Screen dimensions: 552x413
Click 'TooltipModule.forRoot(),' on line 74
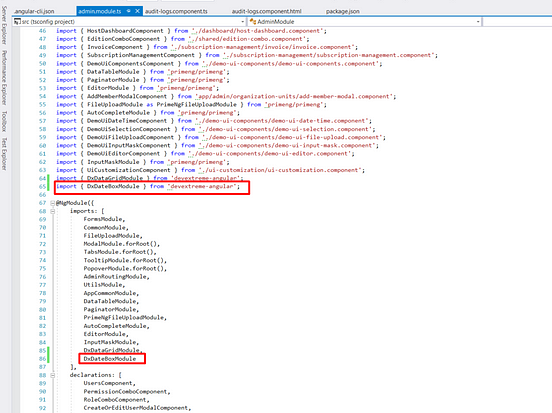[125, 260]
